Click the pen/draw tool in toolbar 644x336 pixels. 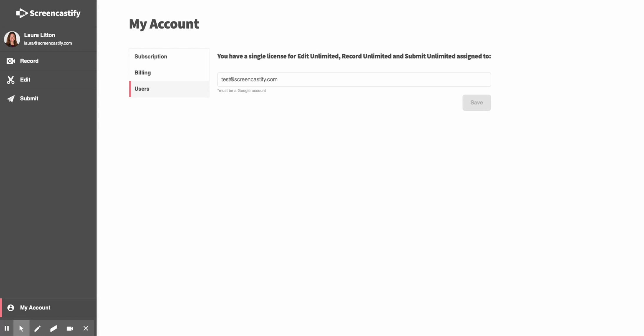pos(37,328)
